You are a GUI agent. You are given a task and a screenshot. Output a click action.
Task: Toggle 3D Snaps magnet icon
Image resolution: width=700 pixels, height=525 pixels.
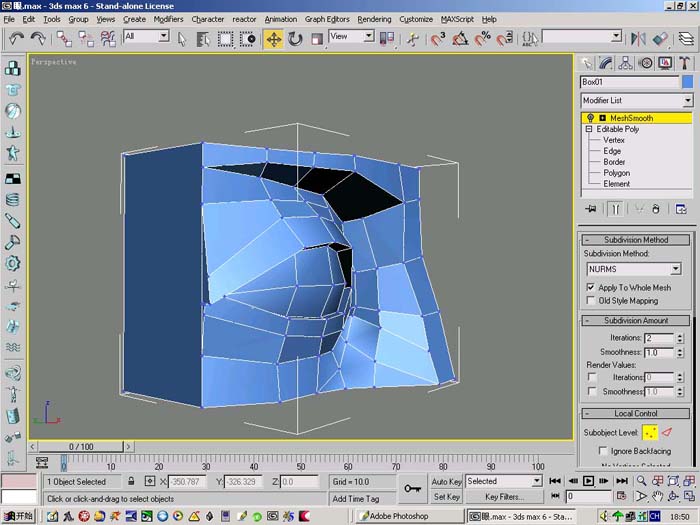[438, 39]
